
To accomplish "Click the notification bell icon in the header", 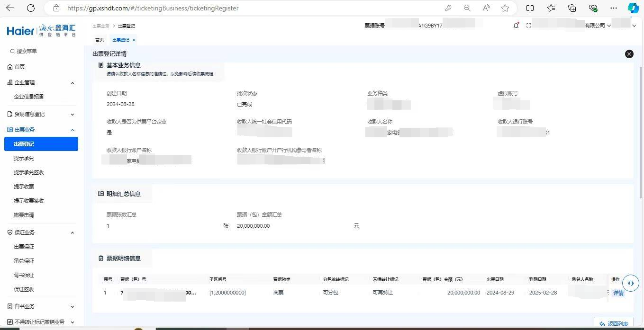I will (516, 25).
